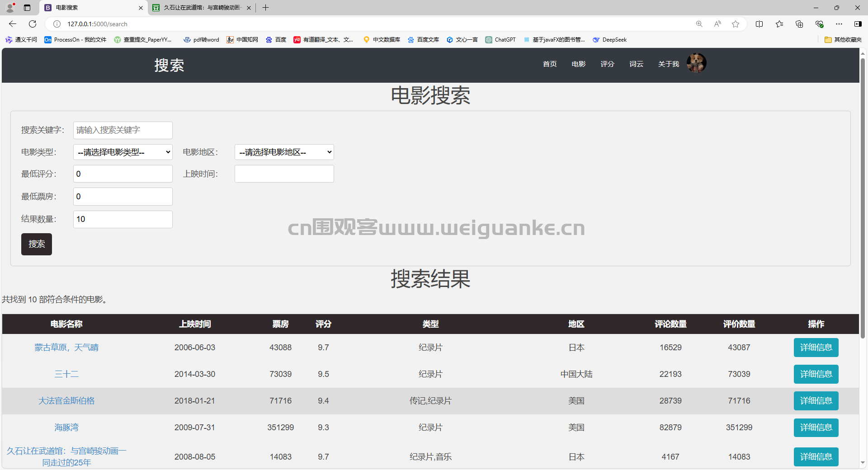Open 关于我 navigation item
868x470 pixels.
(x=669, y=64)
